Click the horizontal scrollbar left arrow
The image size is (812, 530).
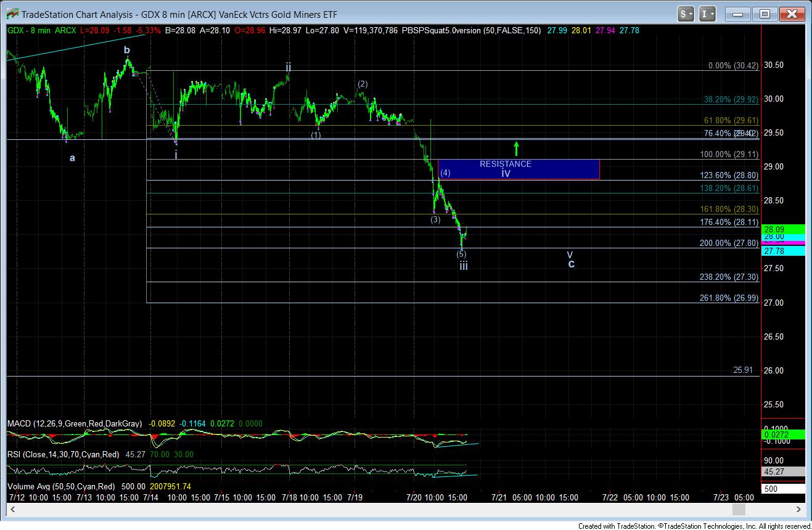(11, 510)
